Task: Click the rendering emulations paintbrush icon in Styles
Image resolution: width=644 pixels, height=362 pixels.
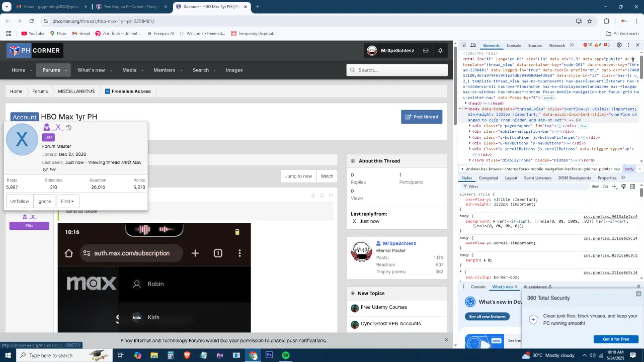Action: tap(623, 187)
